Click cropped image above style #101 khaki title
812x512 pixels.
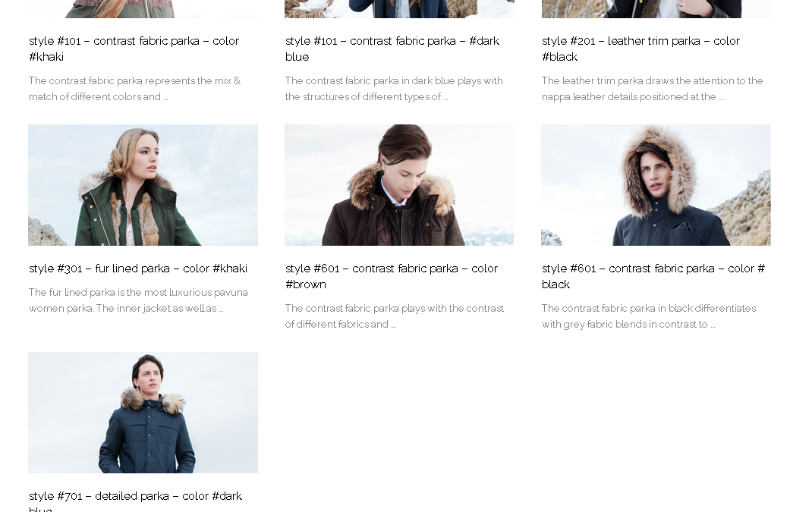click(143, 8)
